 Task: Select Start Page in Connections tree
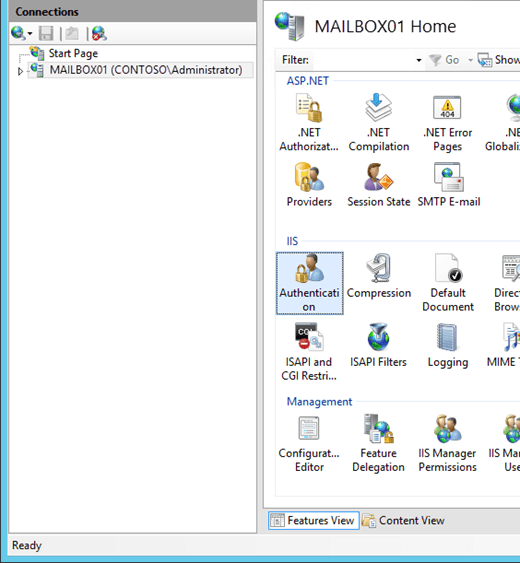click(x=73, y=53)
